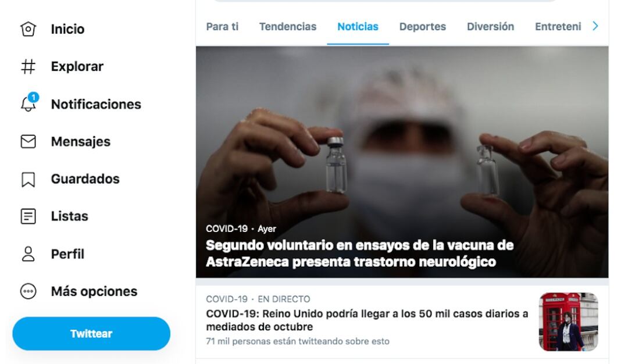This screenshot has width=628, height=364.
Task: Switch to the Diversión tab
Action: (x=490, y=26)
